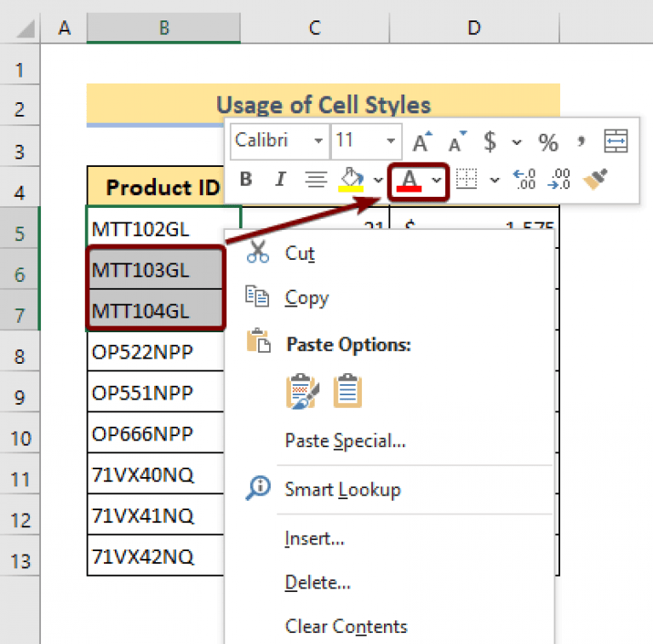Viewport: 653px width, 644px height.
Task: Select cell OP522NPP
Action: point(156,352)
